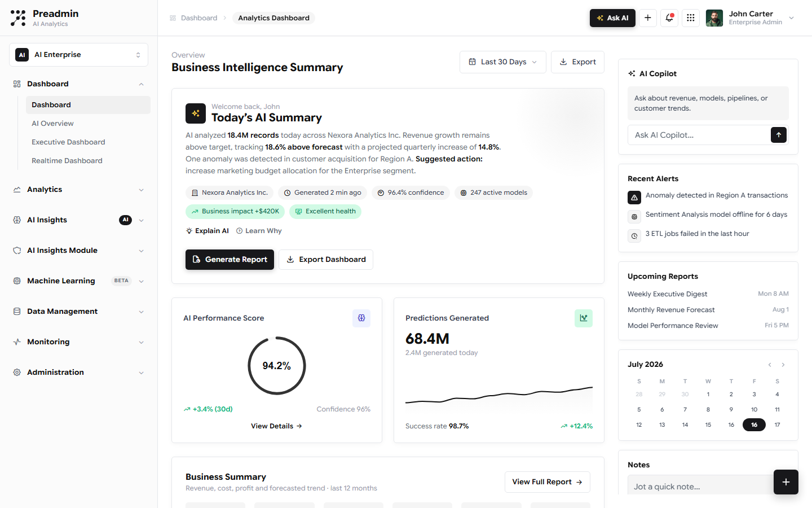Viewport: 812px width, 508px height.
Task: Send message with Copilot arrow icon
Action: pyautogui.click(x=779, y=135)
